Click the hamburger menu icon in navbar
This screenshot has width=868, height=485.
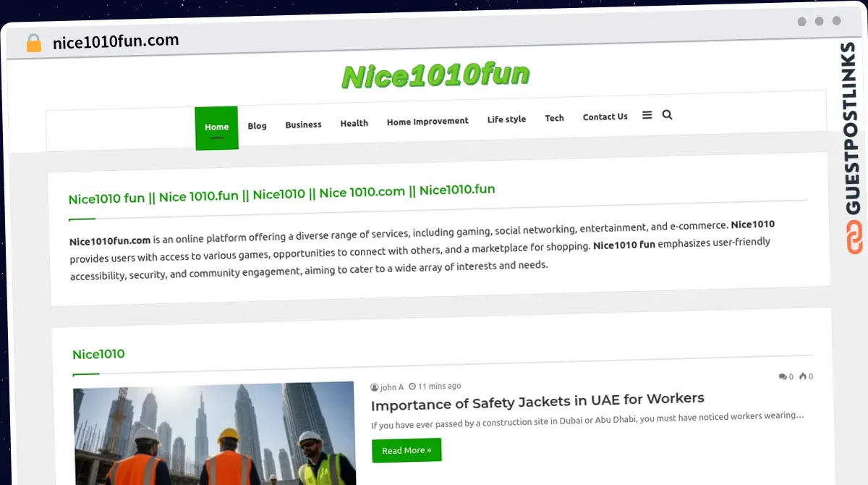(647, 115)
